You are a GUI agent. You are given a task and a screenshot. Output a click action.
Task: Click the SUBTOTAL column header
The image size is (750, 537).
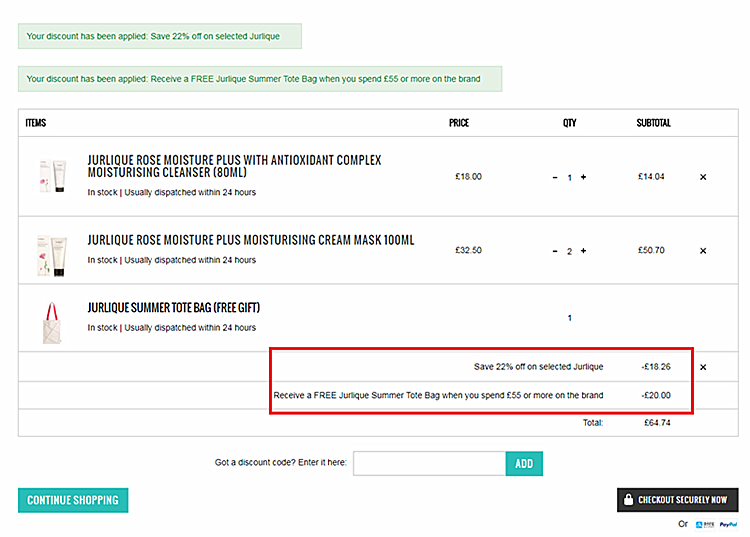[653, 123]
